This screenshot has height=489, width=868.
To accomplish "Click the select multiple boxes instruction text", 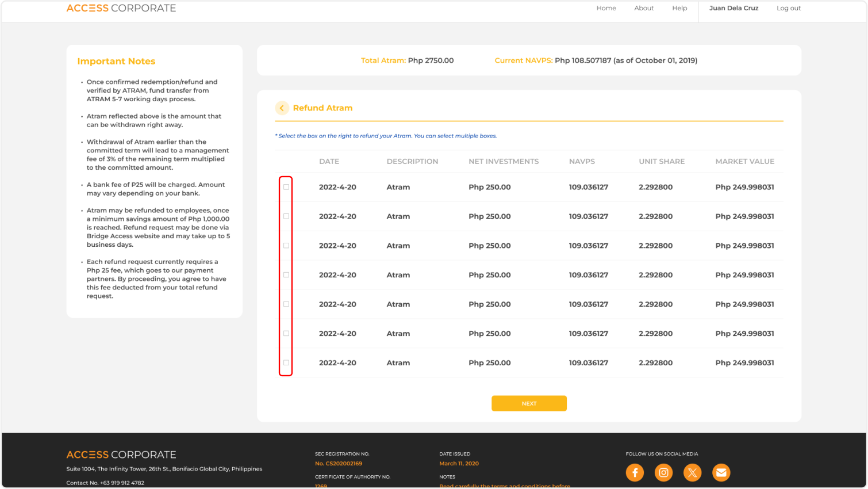I will click(386, 136).
